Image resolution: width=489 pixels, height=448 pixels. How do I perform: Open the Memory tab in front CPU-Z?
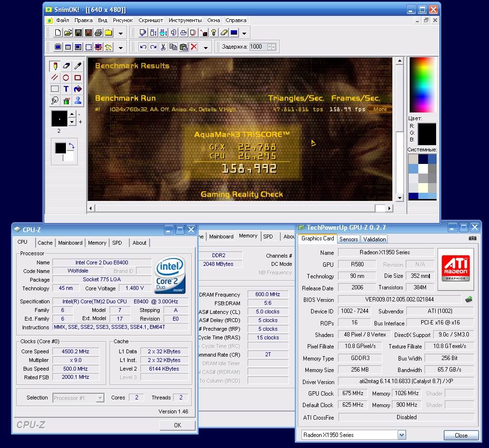(x=97, y=243)
